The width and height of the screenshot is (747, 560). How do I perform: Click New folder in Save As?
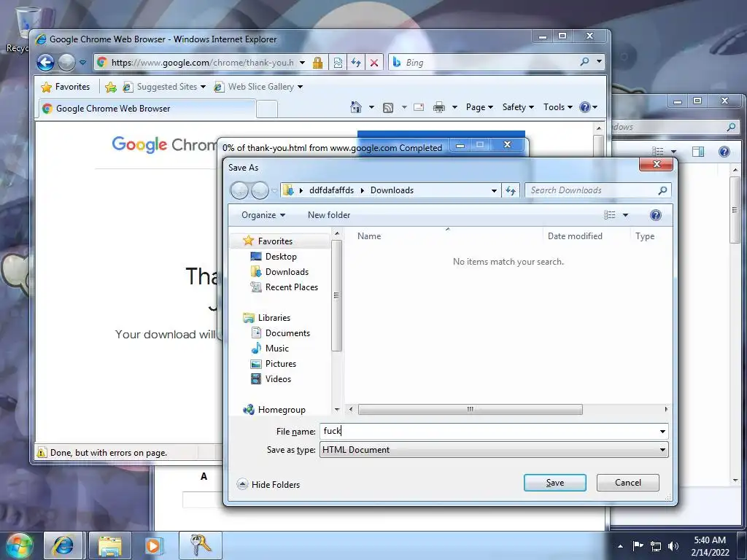tap(329, 215)
